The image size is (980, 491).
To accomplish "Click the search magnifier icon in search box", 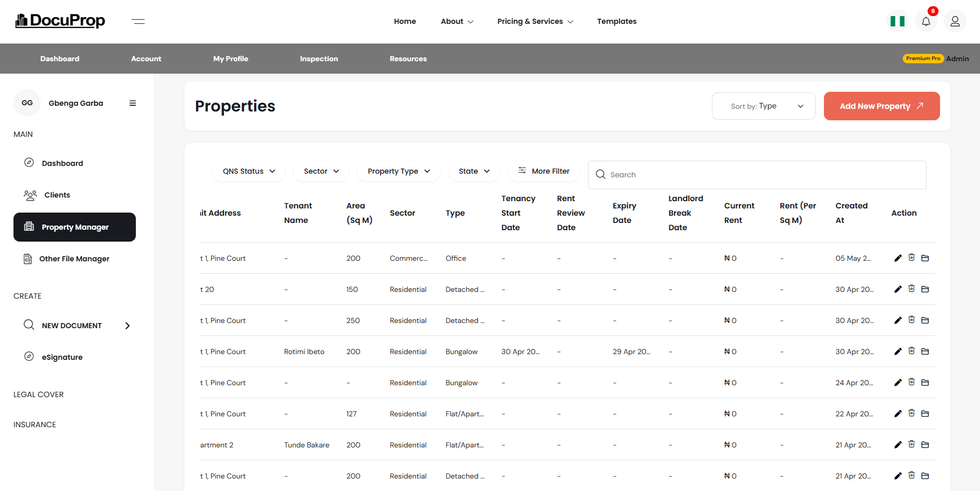I will [x=600, y=175].
